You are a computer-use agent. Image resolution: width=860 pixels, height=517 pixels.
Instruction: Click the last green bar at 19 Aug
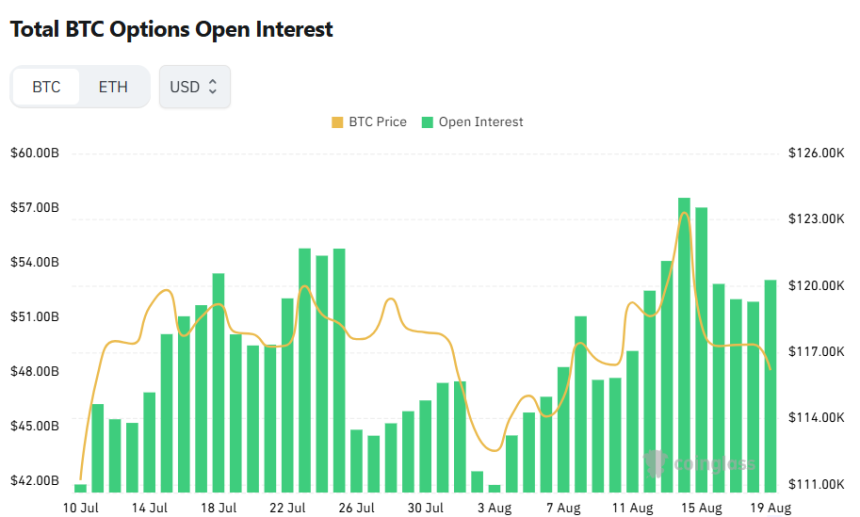click(770, 386)
